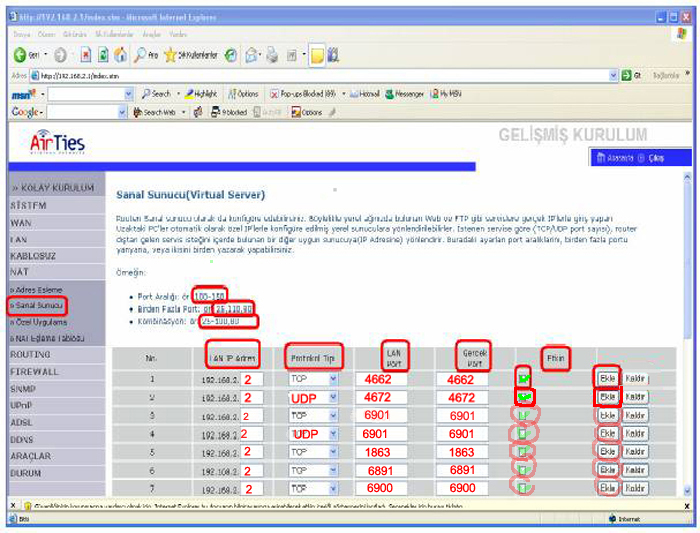Expand the Google search box dropdown
The height and width of the screenshot is (533, 700).
[x=122, y=112]
